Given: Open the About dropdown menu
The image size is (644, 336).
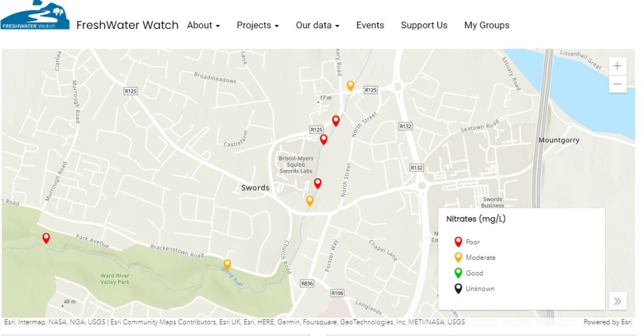Looking at the screenshot, I should 203,25.
